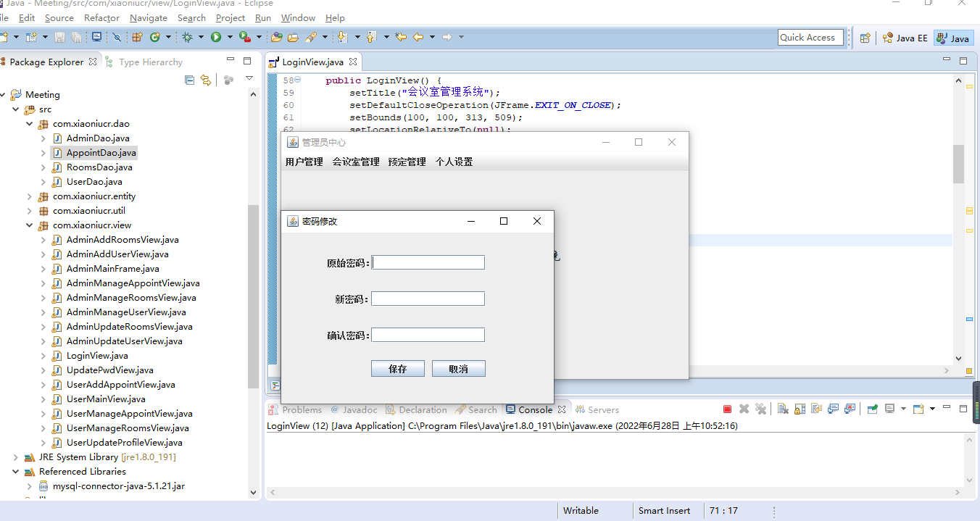Click the New Java Project toolbar icon
Image resolution: width=980 pixels, height=521 pixels.
click(x=31, y=37)
